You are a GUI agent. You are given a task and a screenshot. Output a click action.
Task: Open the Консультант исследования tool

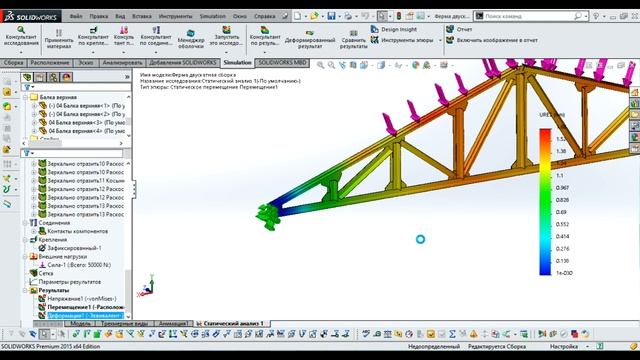pos(21,37)
